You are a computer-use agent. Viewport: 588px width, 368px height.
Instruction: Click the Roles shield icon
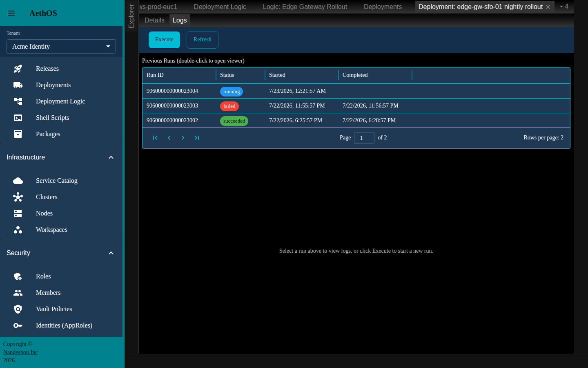pos(18,276)
